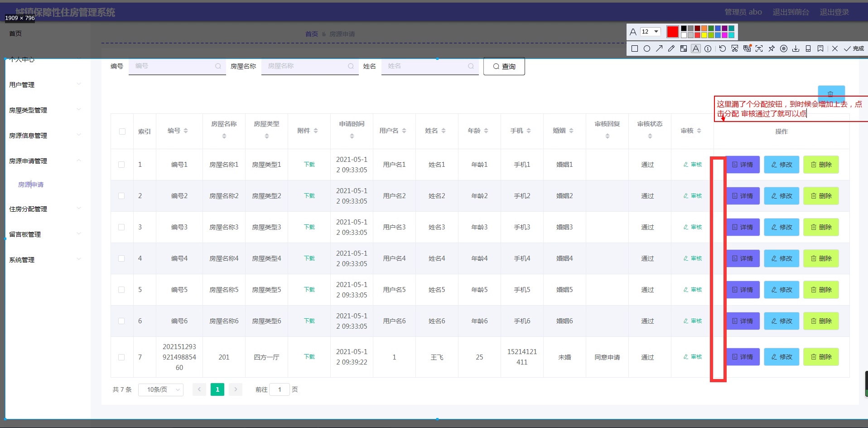Open 详情 for the 编号1 row
This screenshot has width=868, height=428.
click(743, 165)
